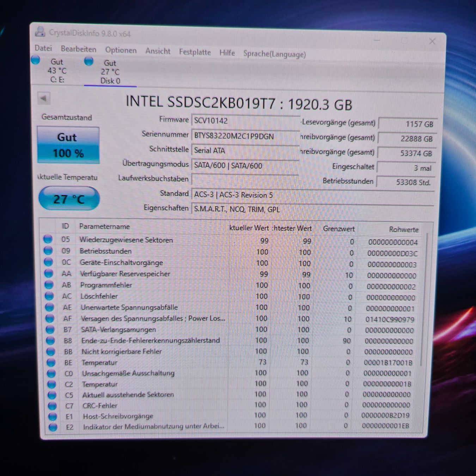The image size is (476, 476).
Task: Click the Parametername column header
Action: tap(104, 226)
